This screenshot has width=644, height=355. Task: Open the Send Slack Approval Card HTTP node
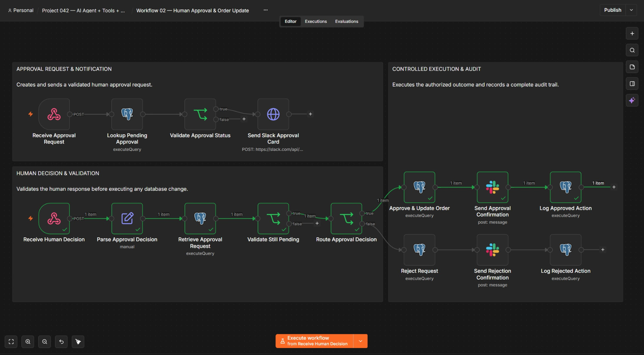[273, 114]
